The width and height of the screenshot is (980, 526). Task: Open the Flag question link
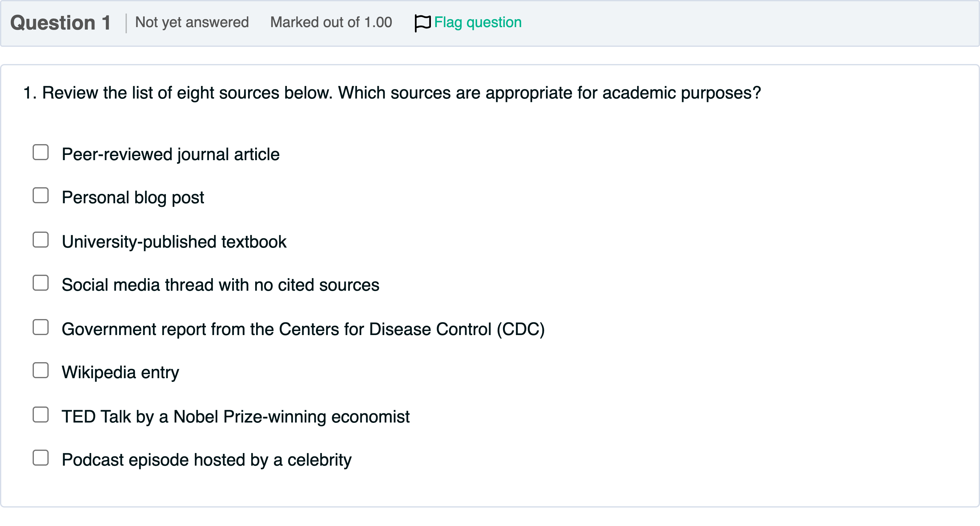pyautogui.click(x=477, y=22)
